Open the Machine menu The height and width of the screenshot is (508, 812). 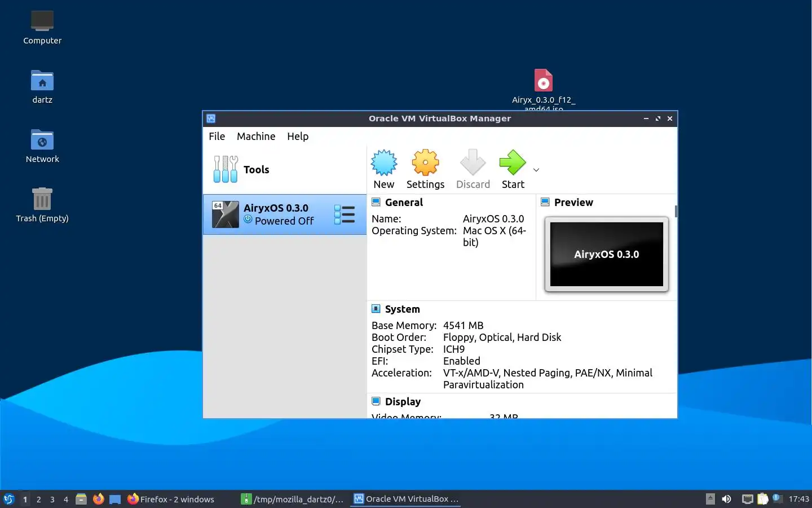pos(256,136)
